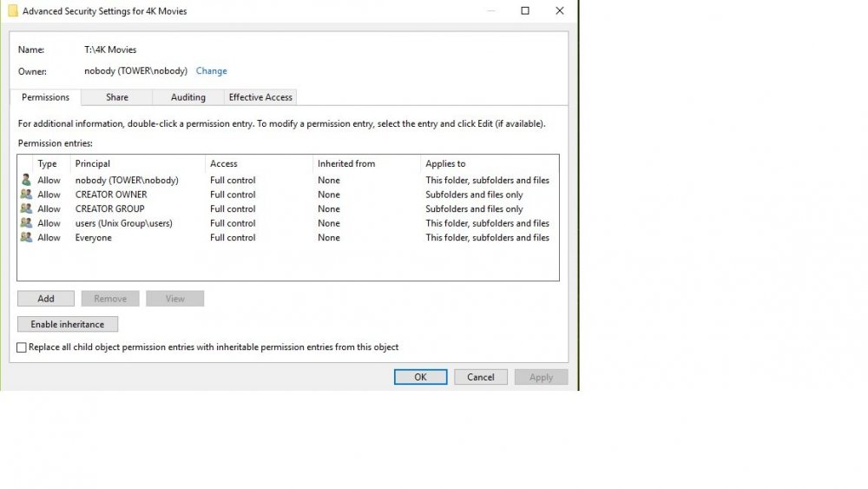Screen dimensions: 868x489
Task: Switch to the Auditing tab
Action: click(188, 97)
